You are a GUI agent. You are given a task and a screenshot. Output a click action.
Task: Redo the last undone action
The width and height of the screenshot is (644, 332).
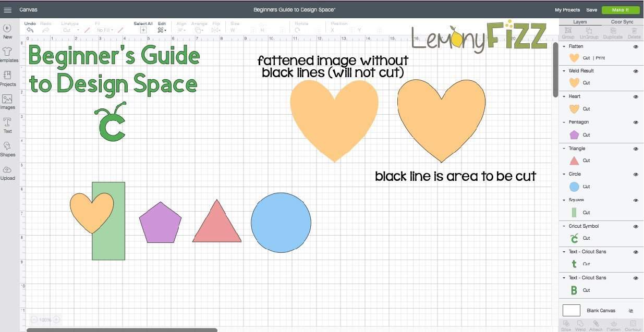tap(46, 30)
